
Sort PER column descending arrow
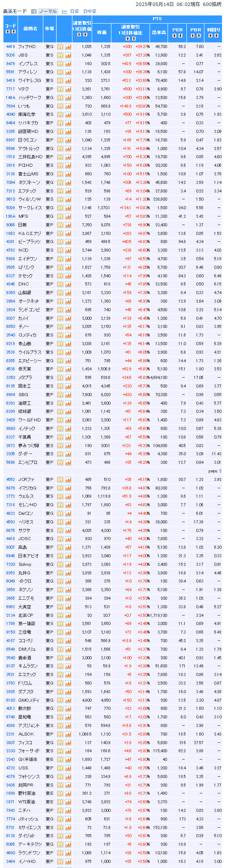coord(180,35)
